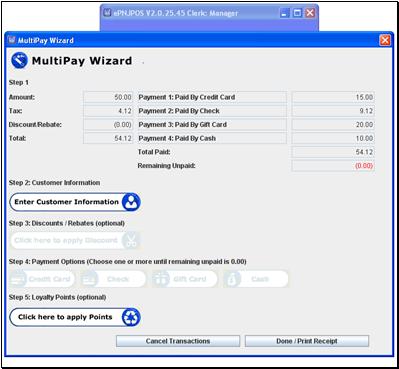This screenshot has width=399, height=369.
Task: Click the greyed Check payment icon
Action: 89,279
